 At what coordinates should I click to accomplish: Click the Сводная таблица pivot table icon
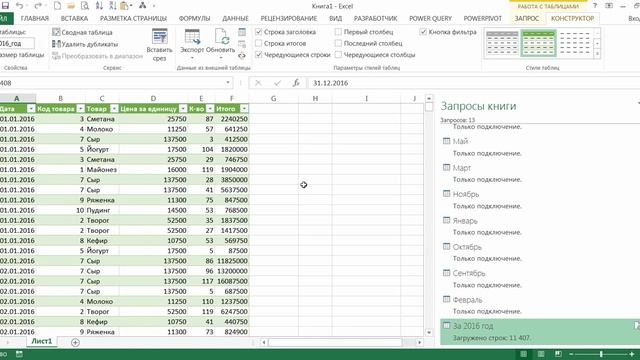[x=56, y=32]
